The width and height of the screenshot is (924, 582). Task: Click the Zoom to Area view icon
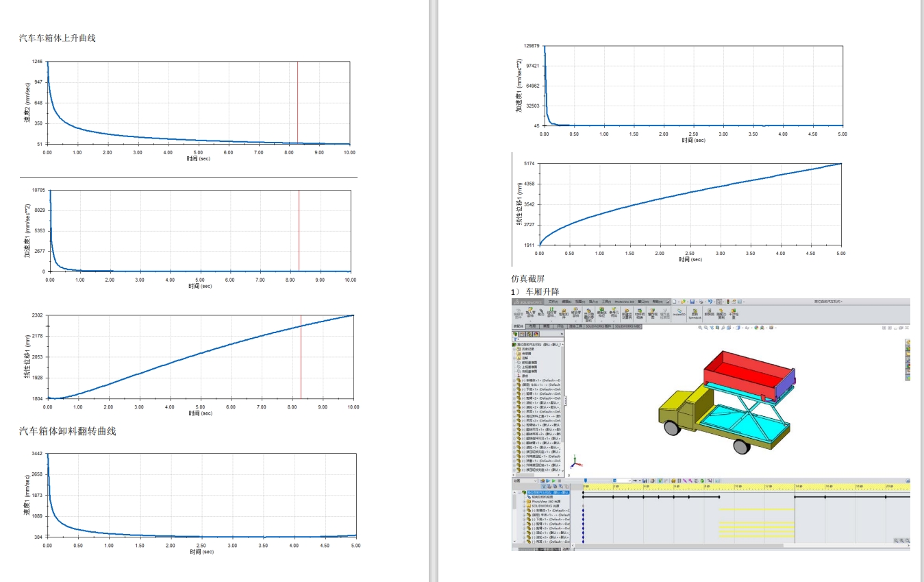coord(706,328)
